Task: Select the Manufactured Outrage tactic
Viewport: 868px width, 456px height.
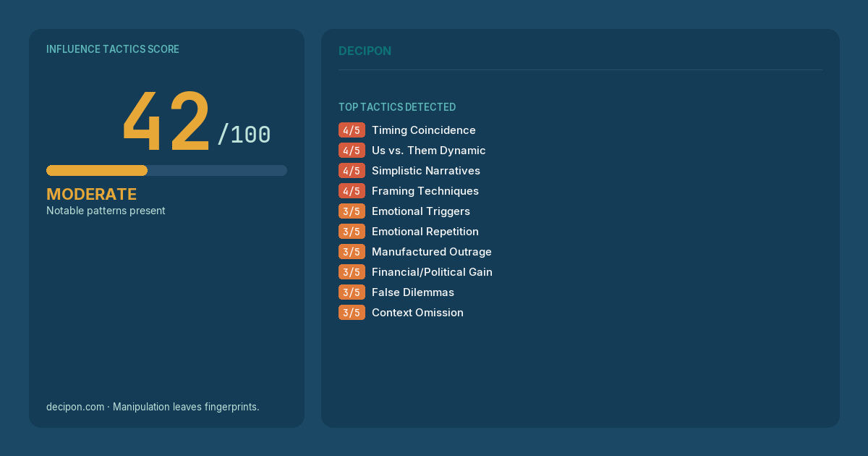Action: click(432, 252)
